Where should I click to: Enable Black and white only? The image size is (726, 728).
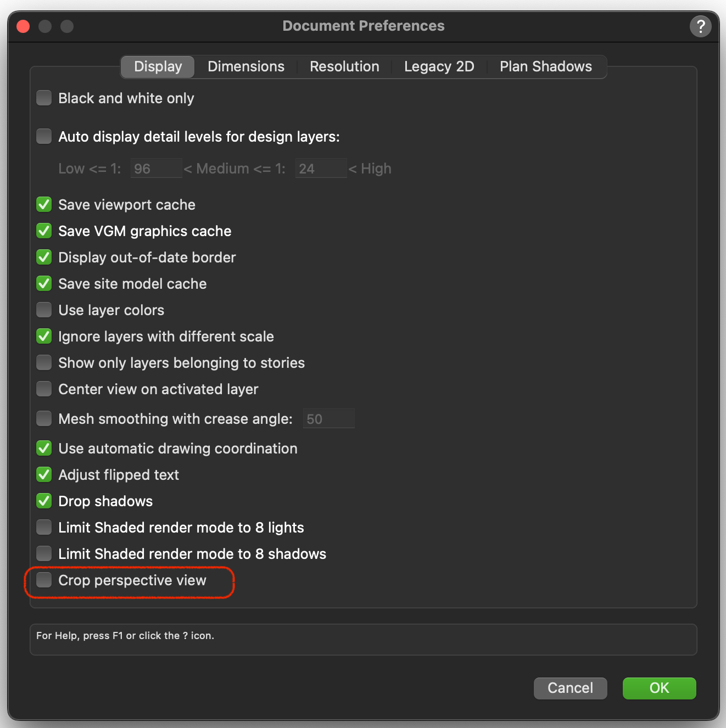(44, 98)
